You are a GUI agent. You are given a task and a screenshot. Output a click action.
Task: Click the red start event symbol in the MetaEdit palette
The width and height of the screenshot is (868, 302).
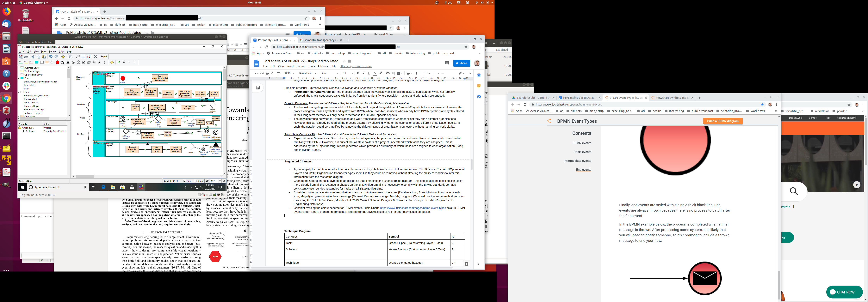click(x=58, y=62)
